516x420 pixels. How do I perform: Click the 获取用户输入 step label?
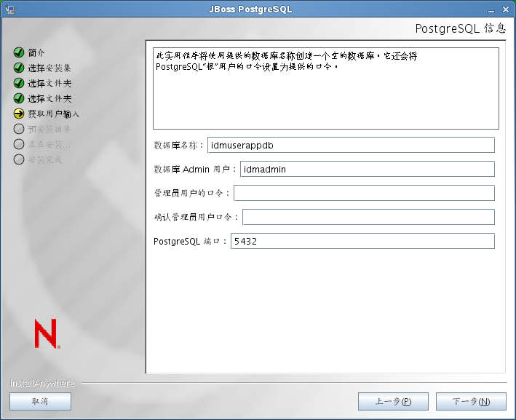click(x=54, y=114)
